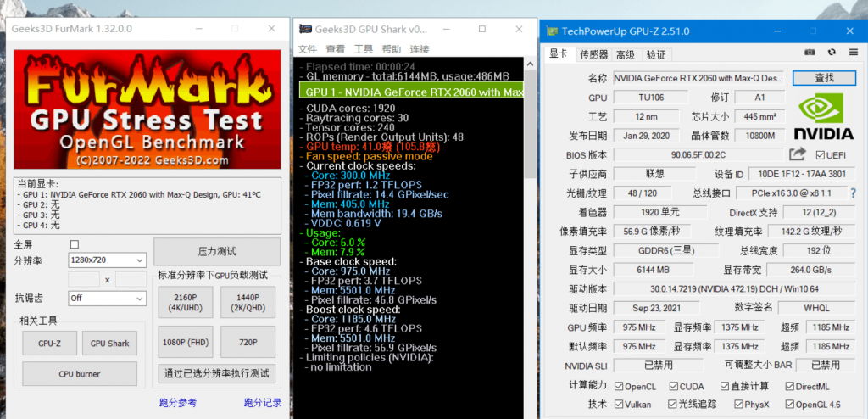Click the NVIDIA logo in GPU-Z

point(824,116)
